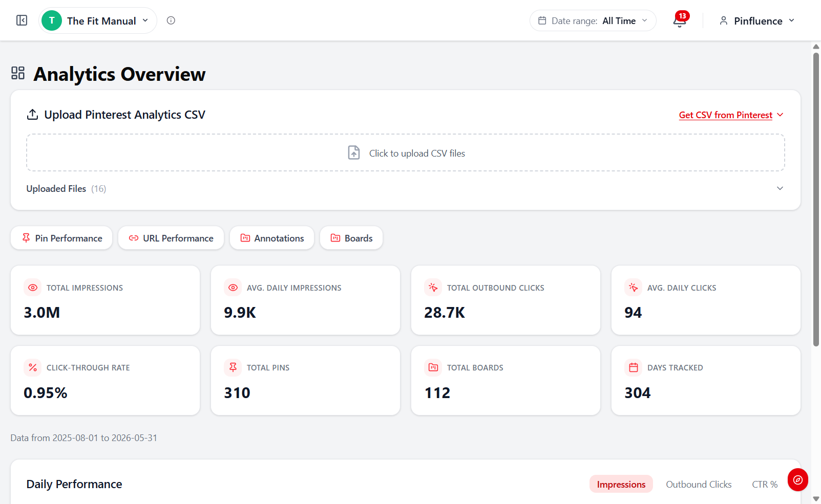Select the 3.0M total impressions value
This screenshot has width=821, height=504.
click(x=42, y=313)
